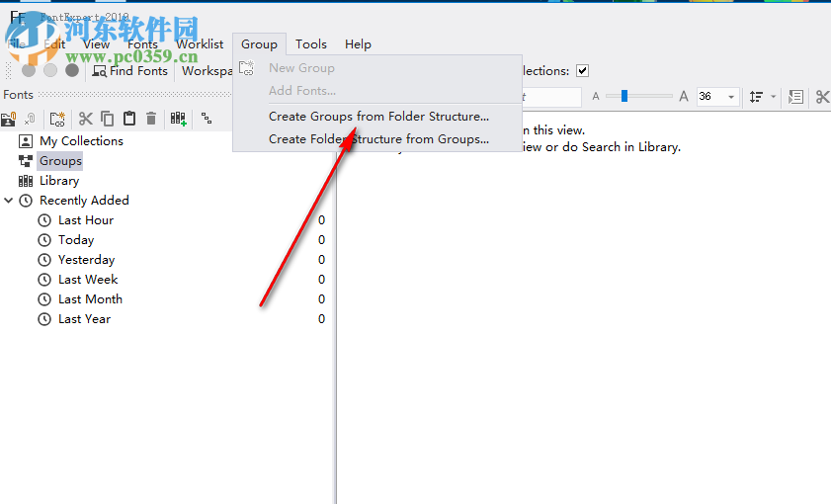Click the tree hierarchy view icon
Viewport: 831px width, 504px height.
(207, 119)
